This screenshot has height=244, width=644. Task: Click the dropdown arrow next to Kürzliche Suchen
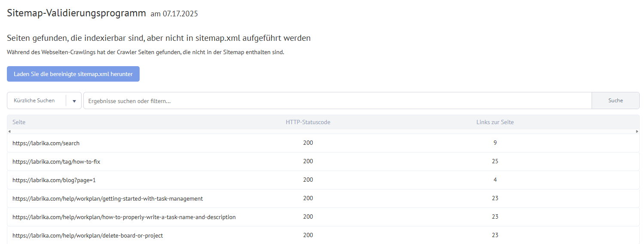point(74,101)
